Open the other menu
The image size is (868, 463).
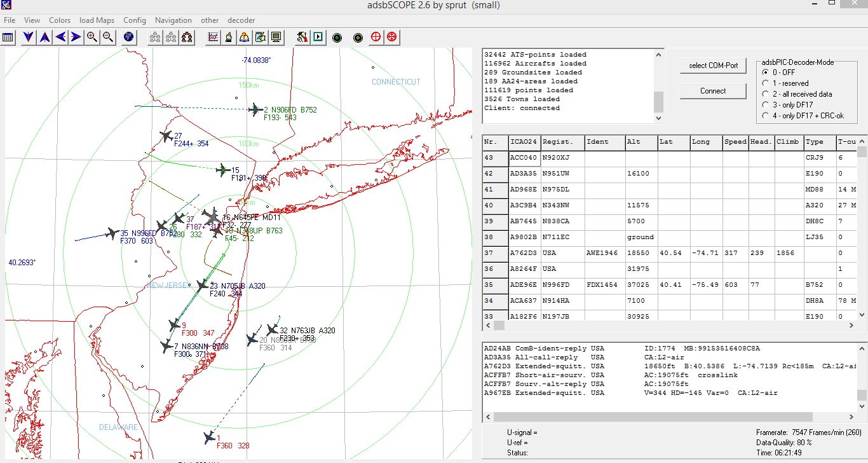pos(210,20)
